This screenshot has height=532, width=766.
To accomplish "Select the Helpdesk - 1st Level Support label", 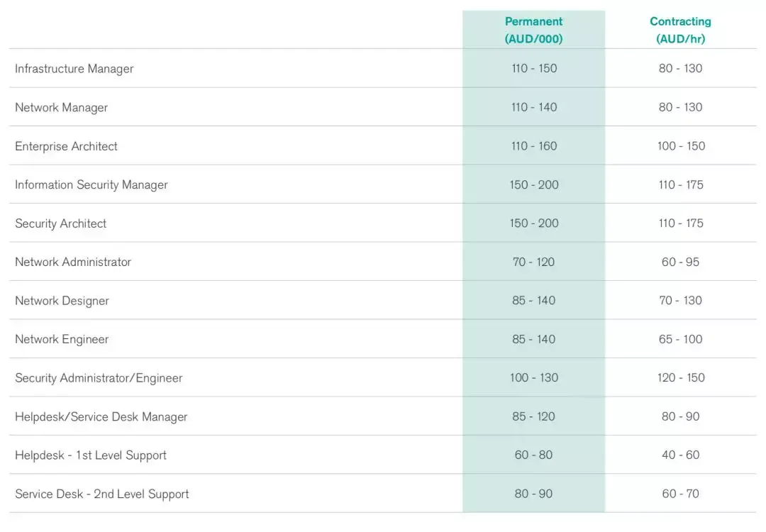I will coord(91,455).
